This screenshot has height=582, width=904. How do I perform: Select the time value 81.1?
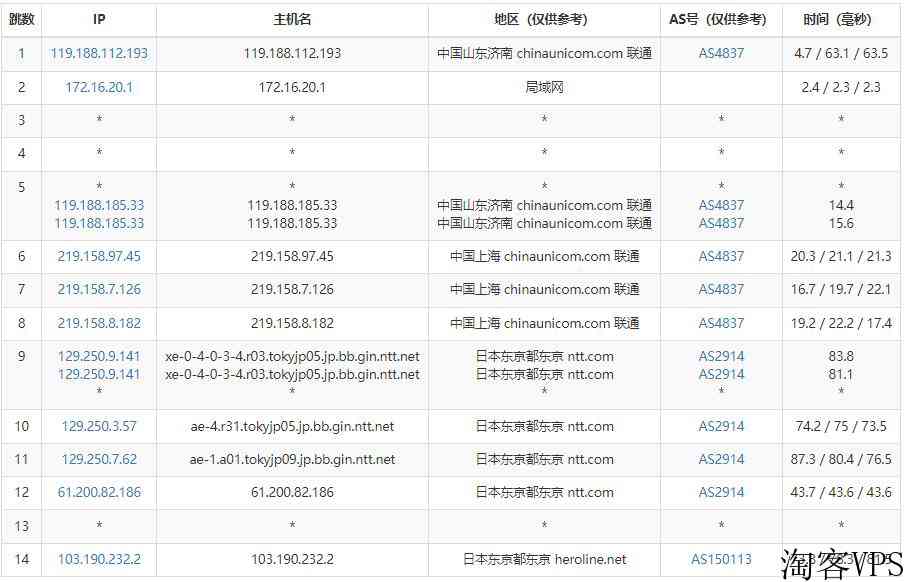841,374
